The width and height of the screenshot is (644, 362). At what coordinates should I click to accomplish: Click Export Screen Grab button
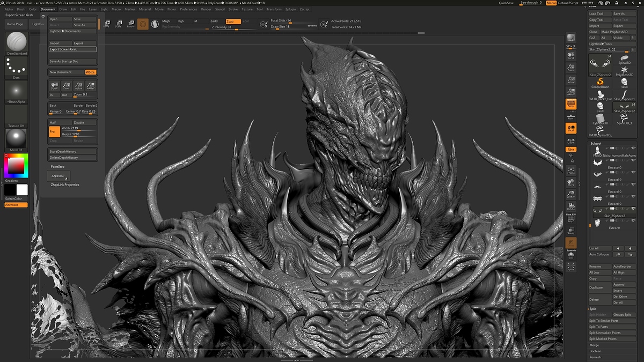point(72,49)
